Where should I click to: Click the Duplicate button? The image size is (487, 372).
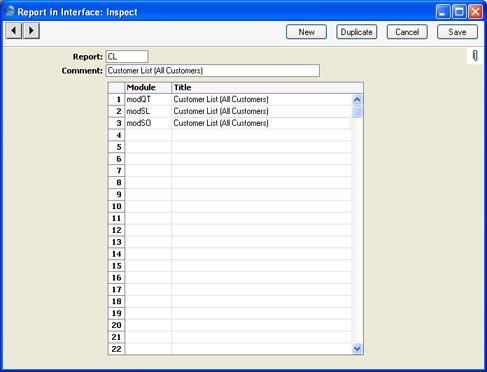[357, 32]
